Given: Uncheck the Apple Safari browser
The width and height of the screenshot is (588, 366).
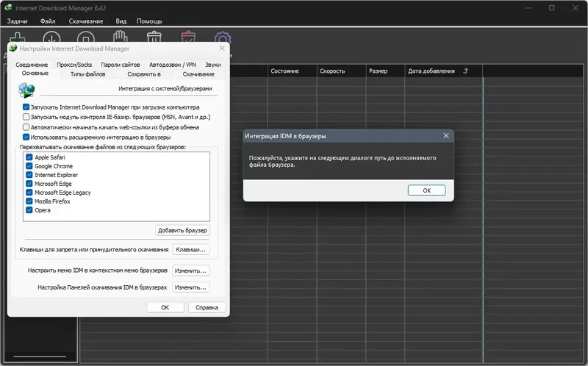Looking at the screenshot, I should coord(29,157).
